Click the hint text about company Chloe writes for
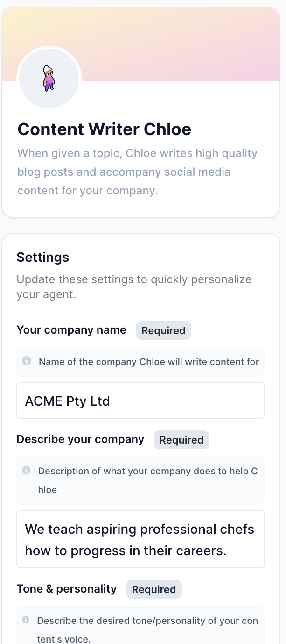Screen dimensions: 286x644 pos(148,361)
